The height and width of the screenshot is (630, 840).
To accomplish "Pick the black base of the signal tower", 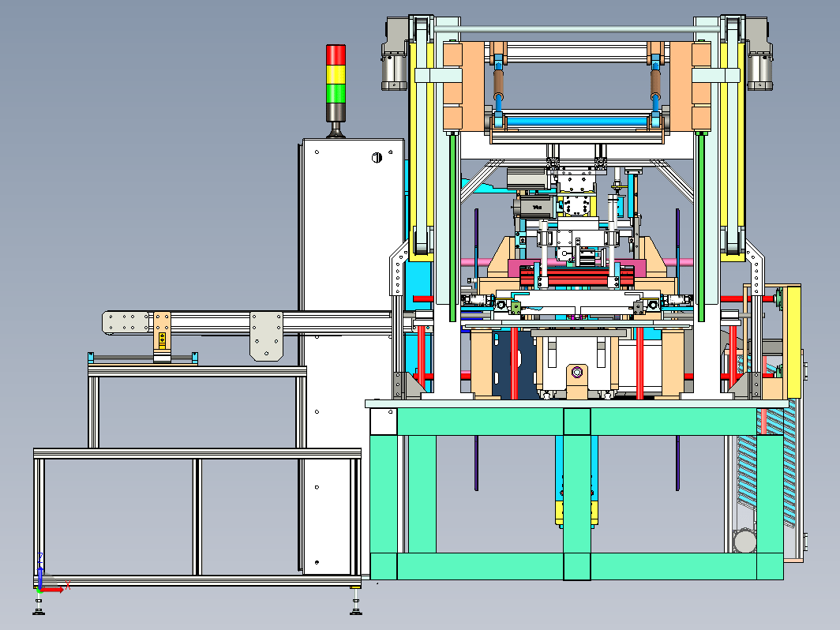I will [x=336, y=112].
